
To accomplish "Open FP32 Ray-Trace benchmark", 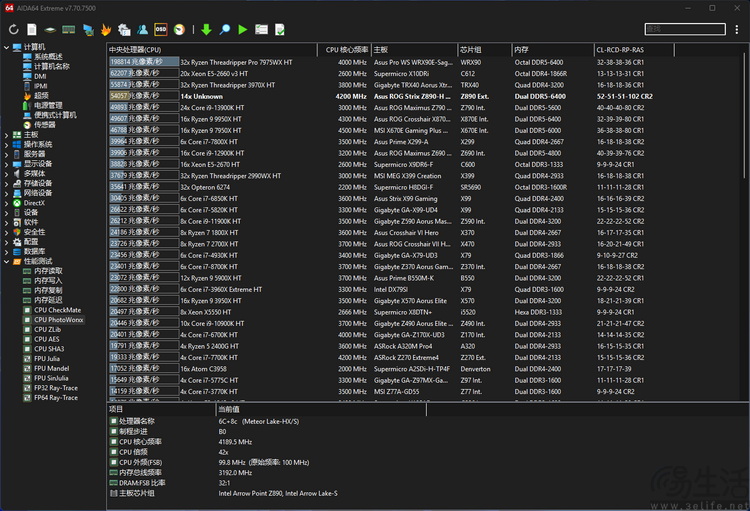I will tap(55, 388).
